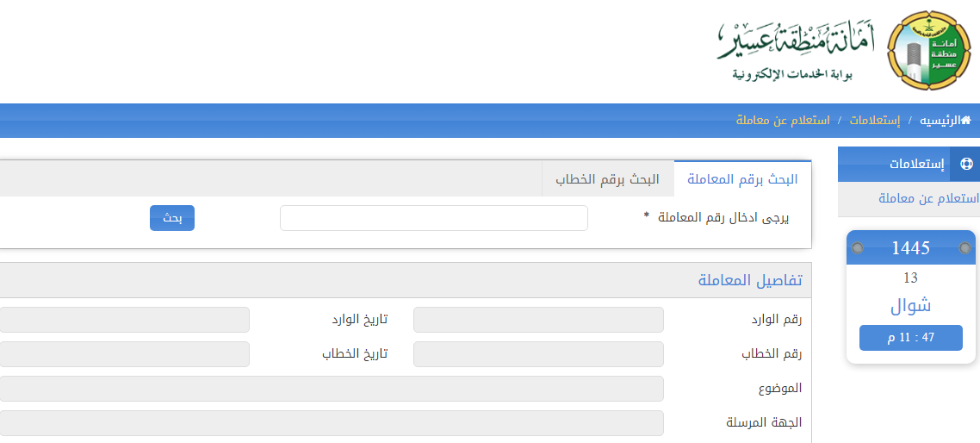Screen dimensions: 980x443
Task: Click the blue clock time display
Action: tap(910, 338)
